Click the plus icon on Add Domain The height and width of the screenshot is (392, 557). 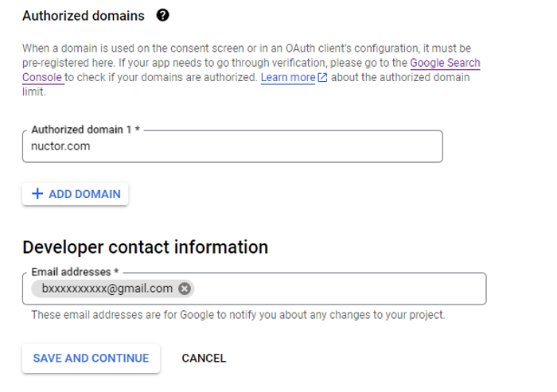coord(37,194)
